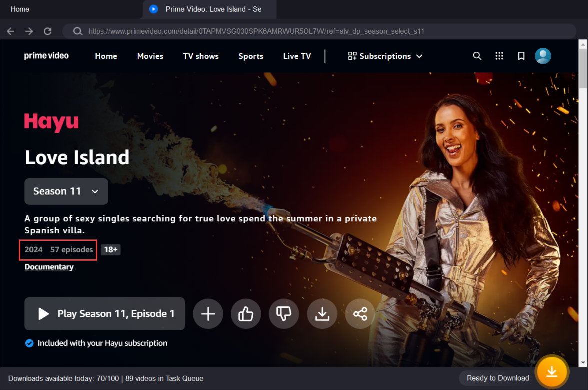This screenshot has width=588, height=390.
Task: Click the orange floating download button
Action: 552,372
